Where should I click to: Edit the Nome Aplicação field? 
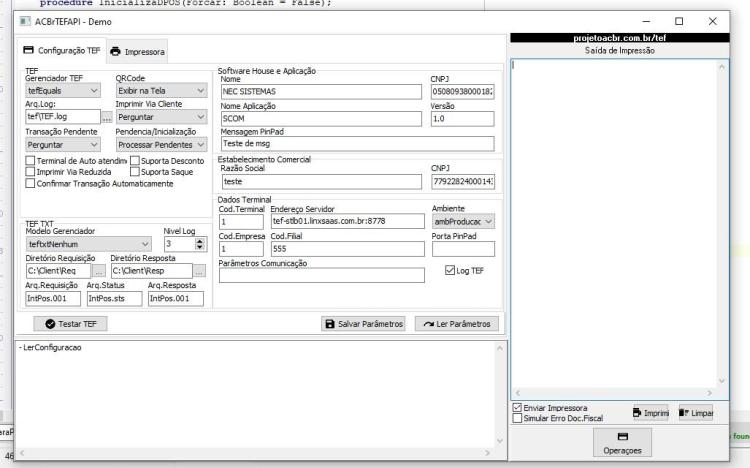321,119
